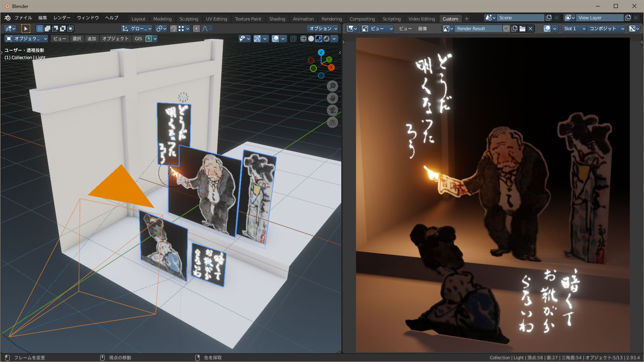Click the Z axis gizmo ball

321,52
